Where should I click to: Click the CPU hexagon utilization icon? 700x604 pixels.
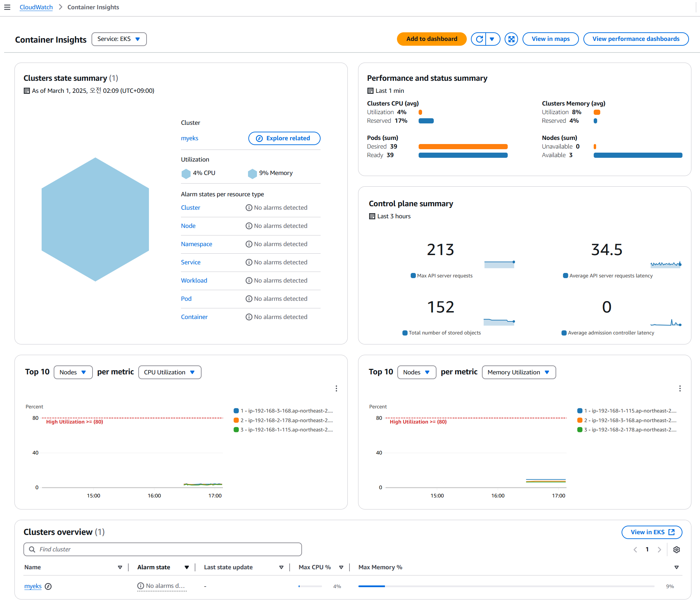click(x=186, y=174)
